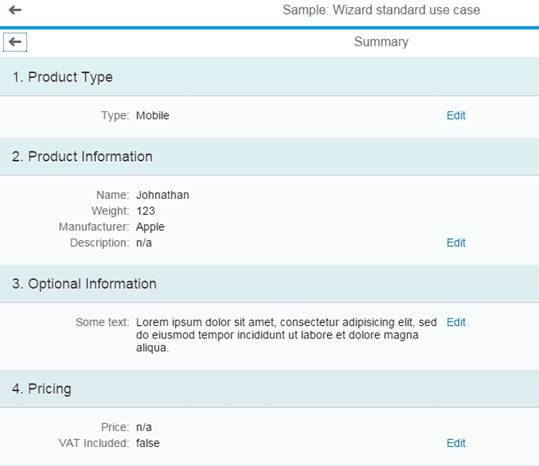539x466 pixels.
Task: Click the Lorem ipsum text paragraph
Action: click(286, 335)
